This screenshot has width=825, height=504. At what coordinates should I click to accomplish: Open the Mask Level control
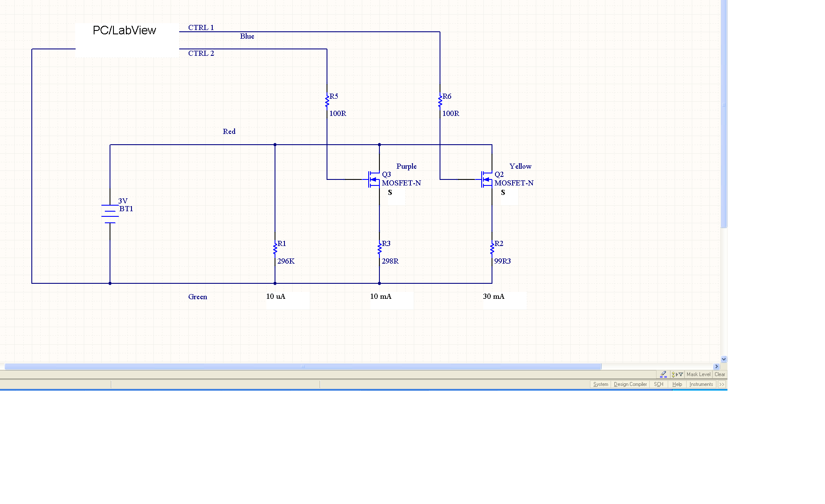(698, 374)
